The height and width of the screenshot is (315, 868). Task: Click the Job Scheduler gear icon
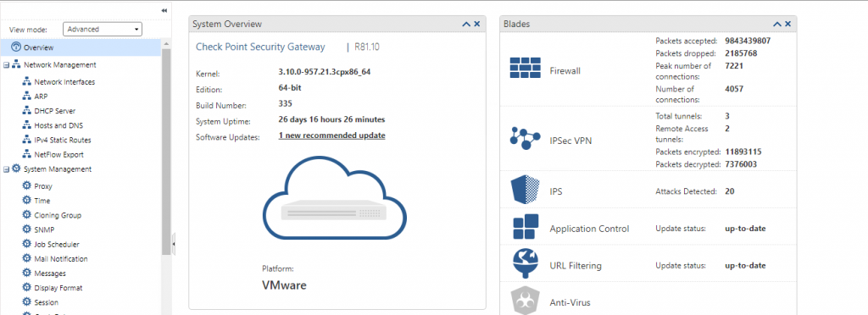point(26,244)
